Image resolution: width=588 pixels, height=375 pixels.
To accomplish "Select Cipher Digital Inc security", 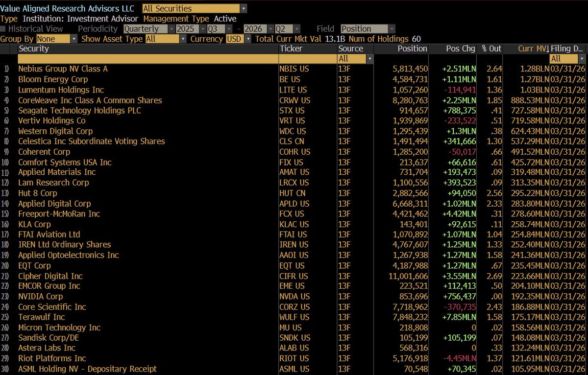I will 50,276.
